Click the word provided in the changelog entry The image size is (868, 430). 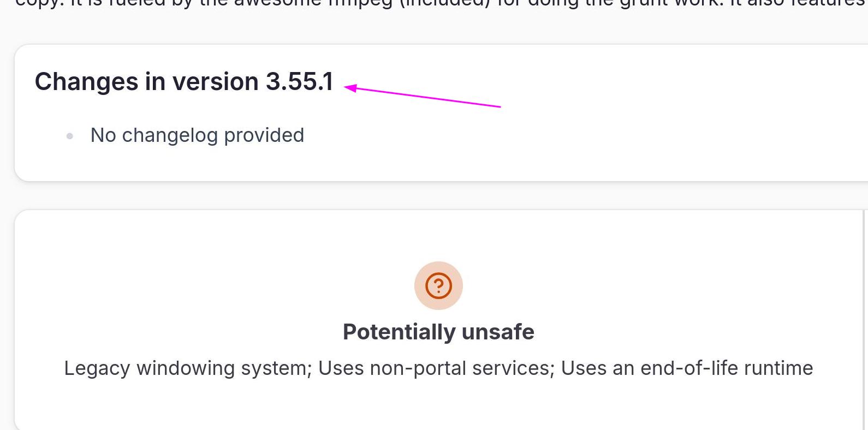[264, 135]
